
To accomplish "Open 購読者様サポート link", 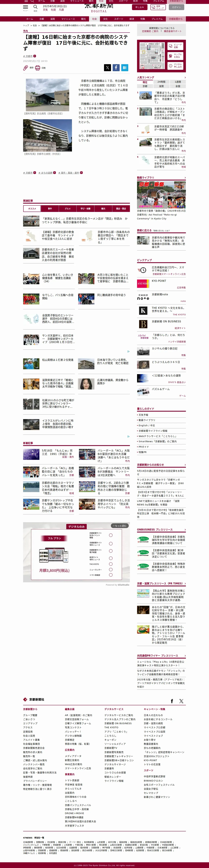I will (173, 31).
